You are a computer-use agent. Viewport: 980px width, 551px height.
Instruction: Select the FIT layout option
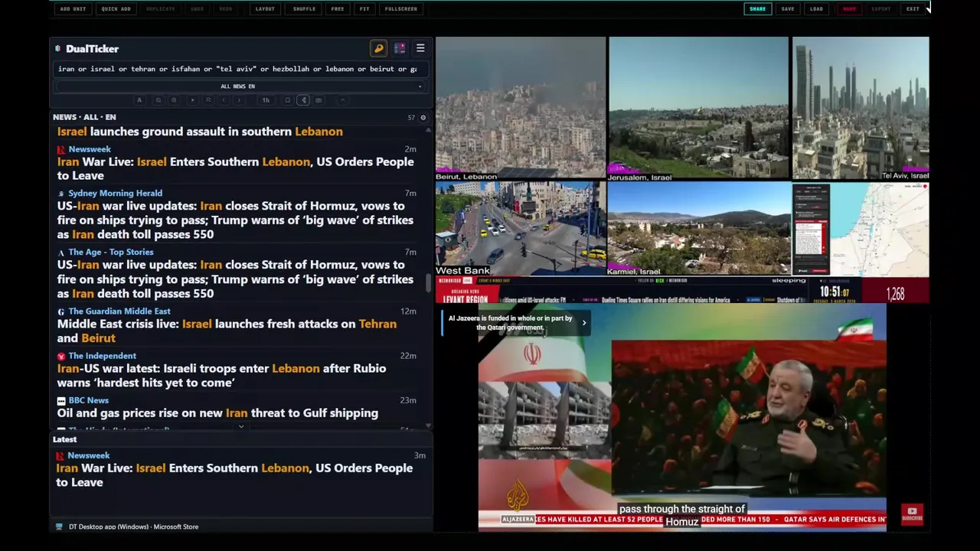(x=364, y=9)
